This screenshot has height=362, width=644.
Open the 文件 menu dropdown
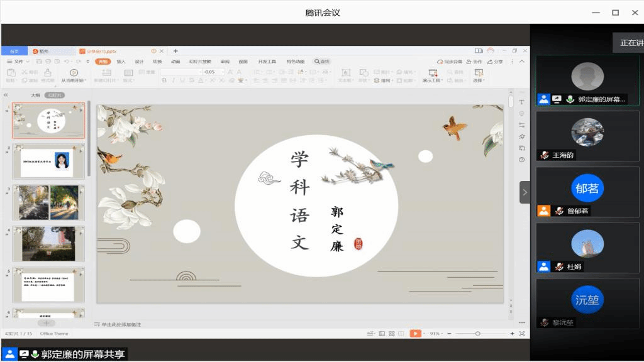[x=18, y=62]
